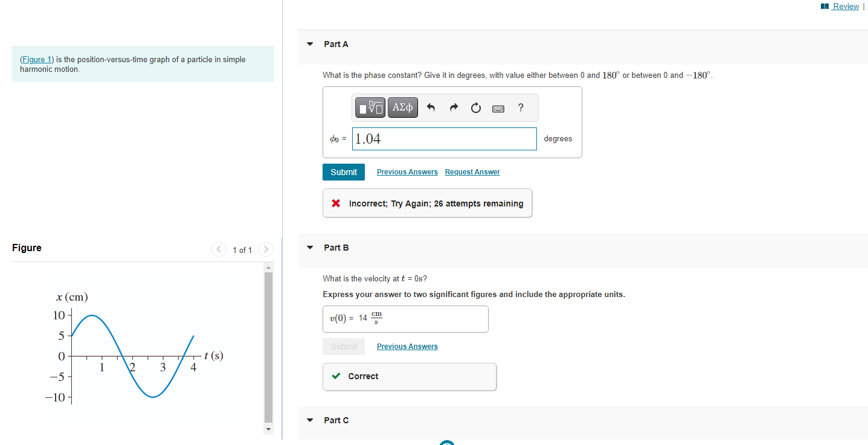Expand the Part C section
The height and width of the screenshot is (445, 868).
[310, 420]
